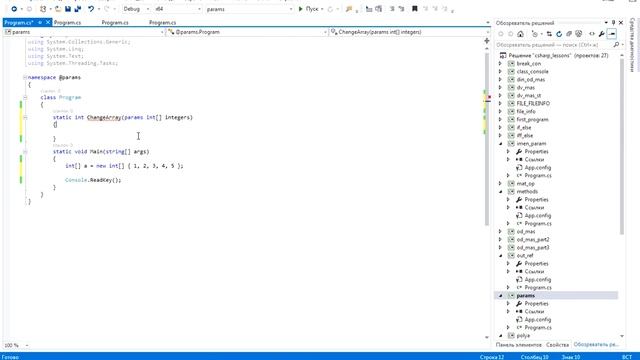Open App.config under the params project
The height and width of the screenshot is (360, 640).
coord(538,320)
